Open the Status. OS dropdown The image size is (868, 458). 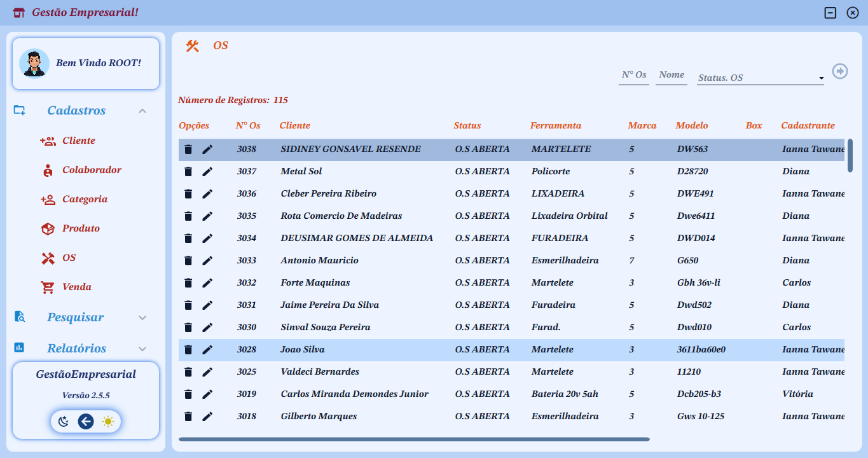pyautogui.click(x=760, y=78)
